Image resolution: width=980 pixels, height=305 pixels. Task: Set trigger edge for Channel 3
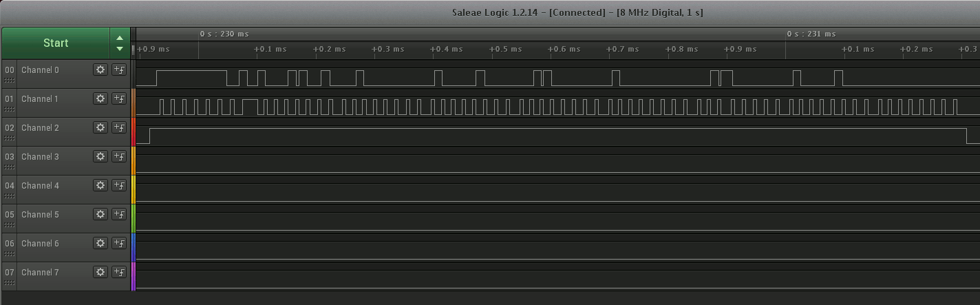tap(119, 156)
